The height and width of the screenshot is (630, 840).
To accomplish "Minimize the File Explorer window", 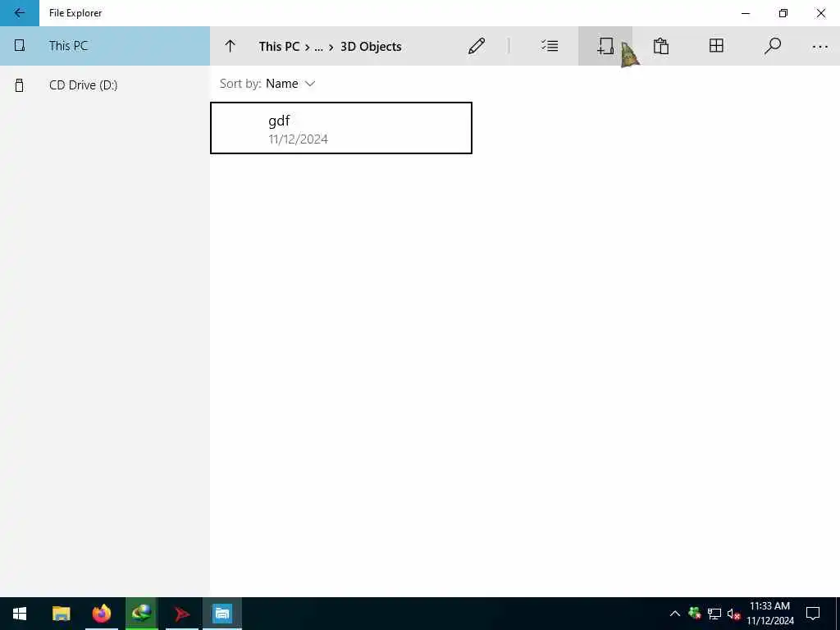I will [x=745, y=13].
